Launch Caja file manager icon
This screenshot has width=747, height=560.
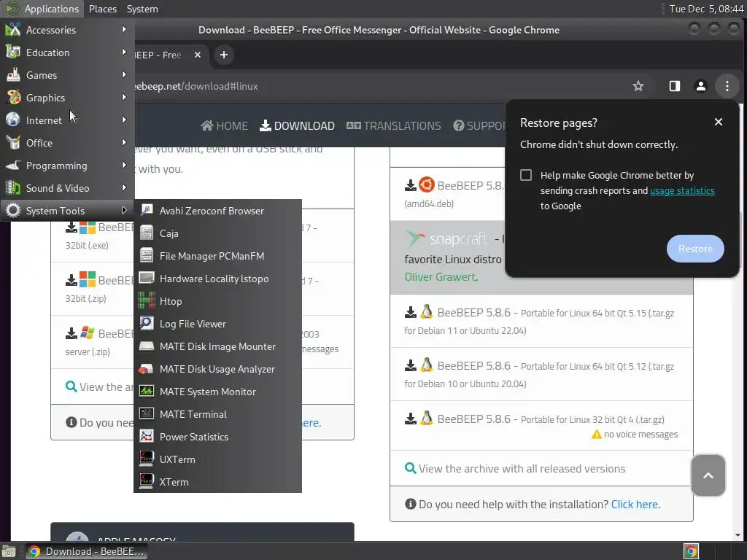[x=146, y=233]
